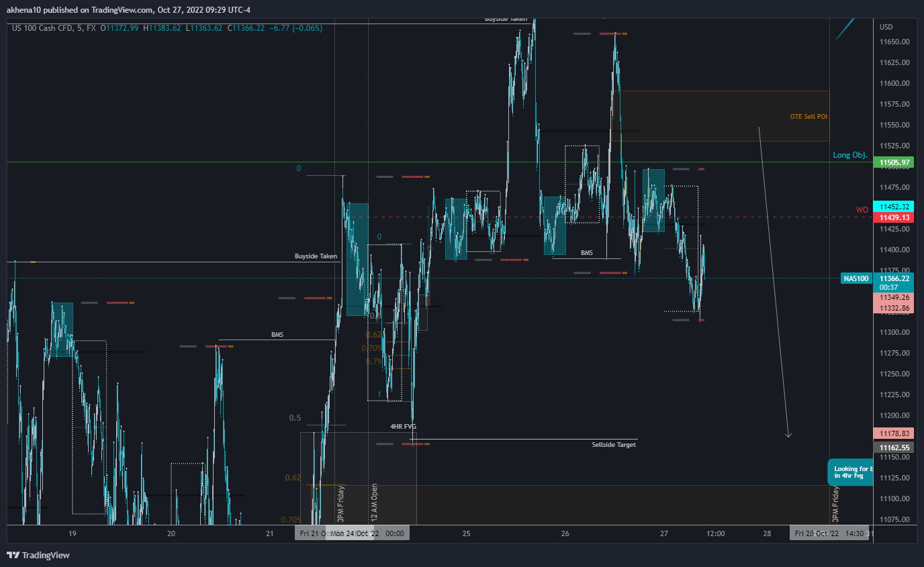Click the 12:00 label on the time axis
Image resolution: width=924 pixels, height=567 pixels.
(x=716, y=534)
